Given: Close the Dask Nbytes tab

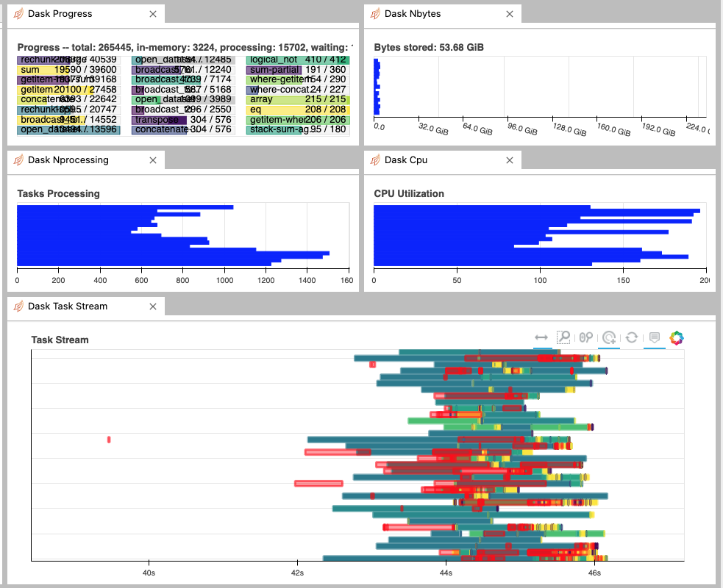Looking at the screenshot, I should [x=510, y=14].
